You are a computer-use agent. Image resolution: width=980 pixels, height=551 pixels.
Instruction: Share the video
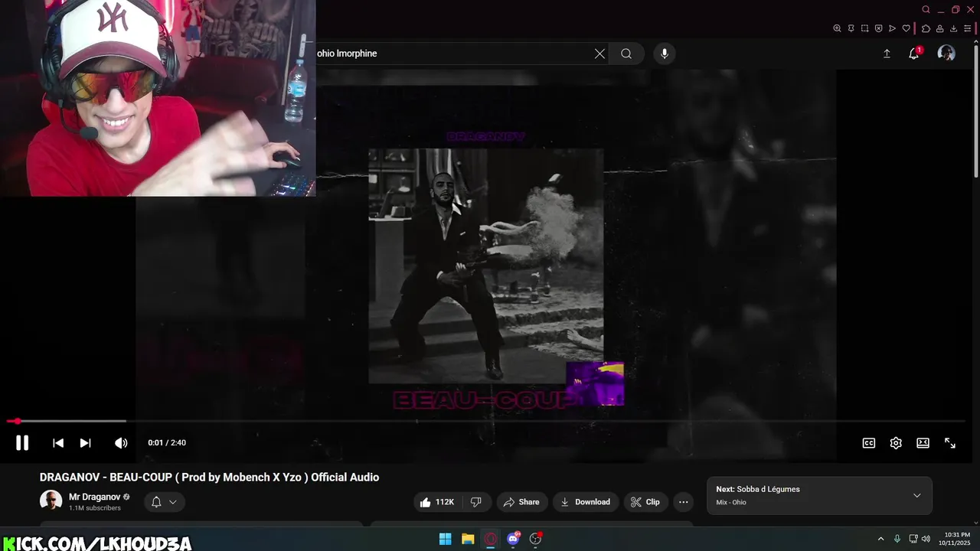pos(521,502)
